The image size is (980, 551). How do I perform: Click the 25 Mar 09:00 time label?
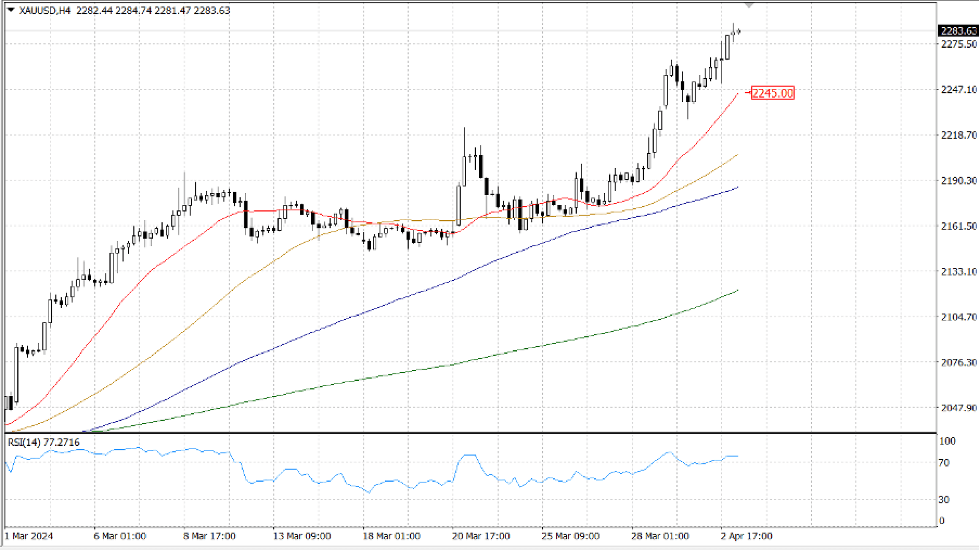570,536
